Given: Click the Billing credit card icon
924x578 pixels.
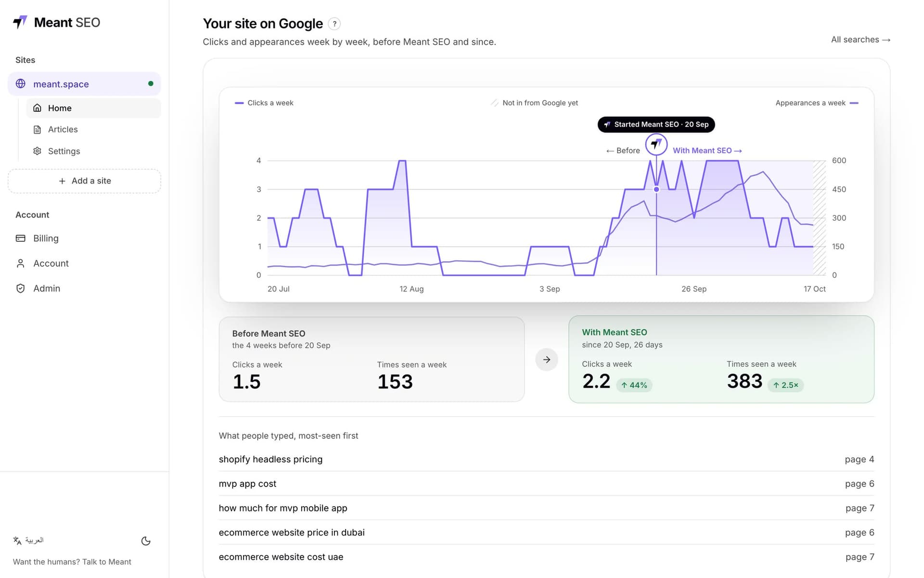Looking at the screenshot, I should point(21,238).
